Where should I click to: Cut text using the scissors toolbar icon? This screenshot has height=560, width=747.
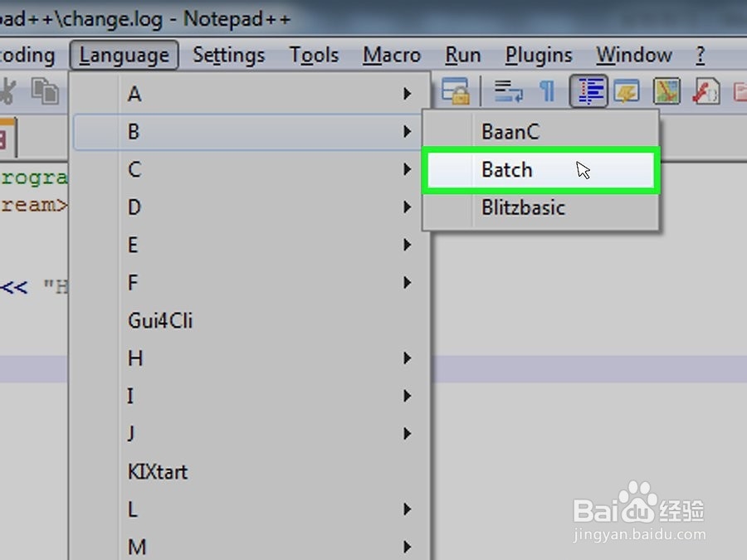[8, 93]
